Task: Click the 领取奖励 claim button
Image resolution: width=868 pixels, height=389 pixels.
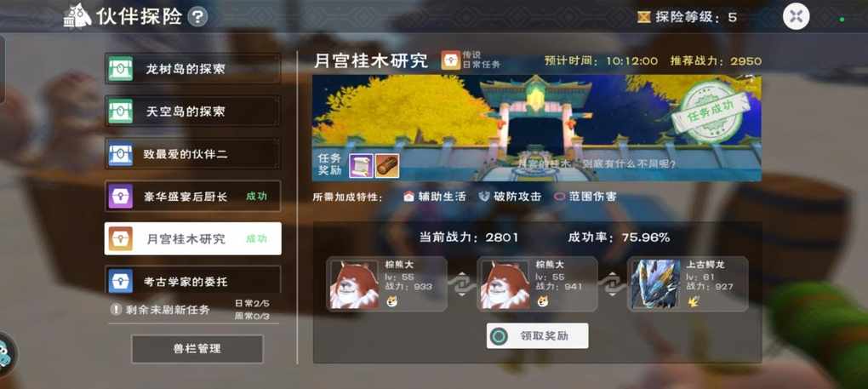Action: (538, 336)
